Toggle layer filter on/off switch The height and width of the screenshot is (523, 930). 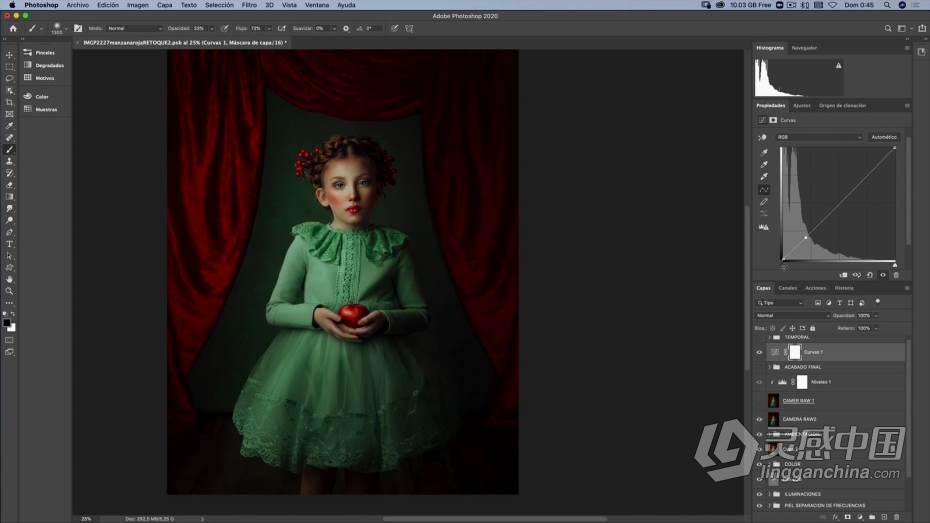coord(877,301)
